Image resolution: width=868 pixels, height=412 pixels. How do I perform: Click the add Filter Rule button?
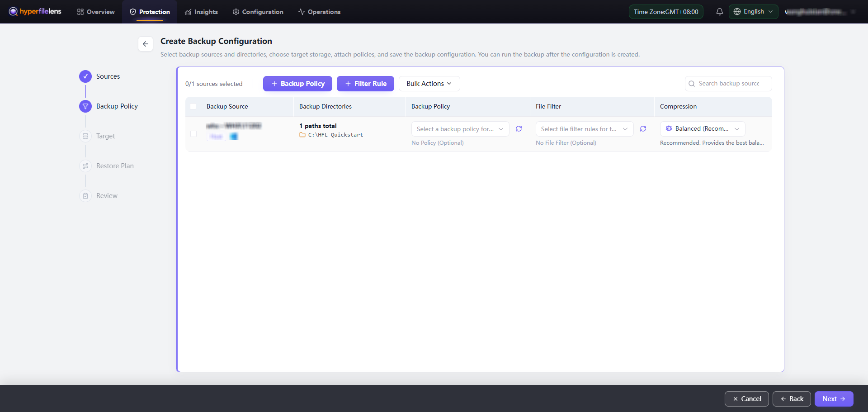[365, 84]
